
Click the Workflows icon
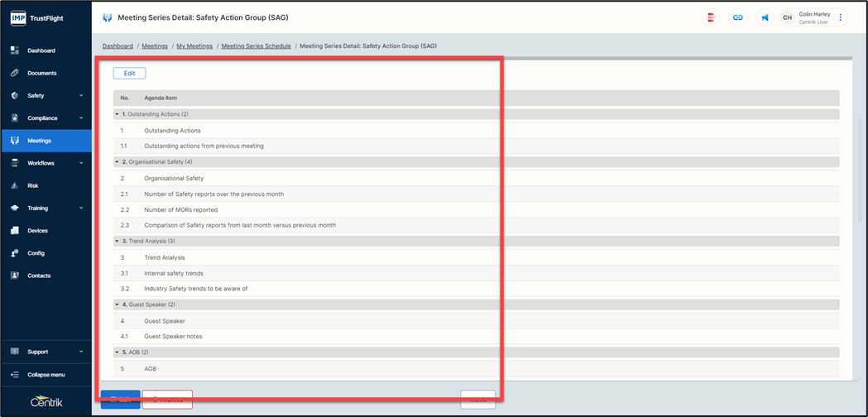15,163
